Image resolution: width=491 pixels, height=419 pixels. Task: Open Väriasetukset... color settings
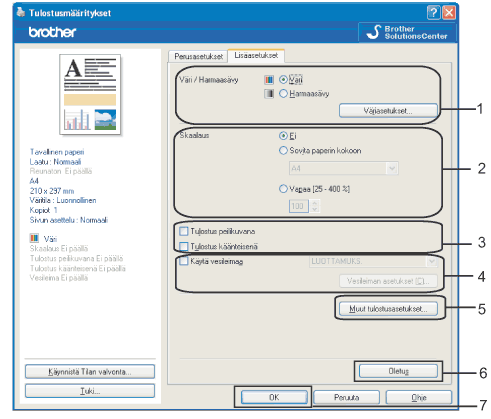tap(388, 111)
